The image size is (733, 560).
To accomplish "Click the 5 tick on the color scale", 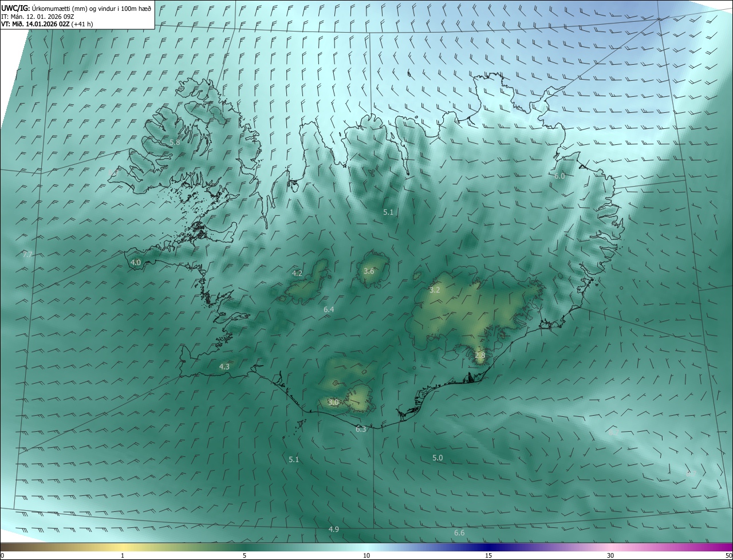I will tap(245, 555).
